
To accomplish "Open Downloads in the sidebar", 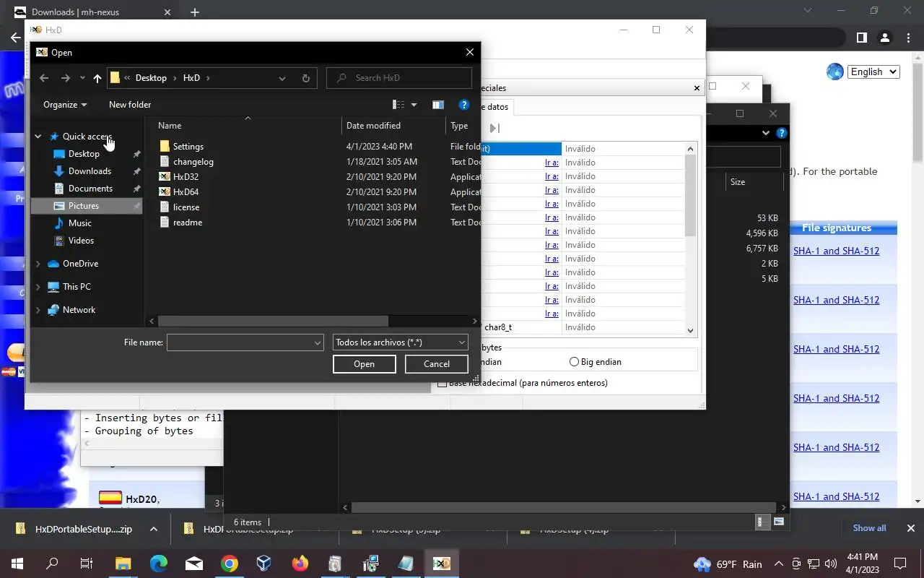I will [x=90, y=171].
